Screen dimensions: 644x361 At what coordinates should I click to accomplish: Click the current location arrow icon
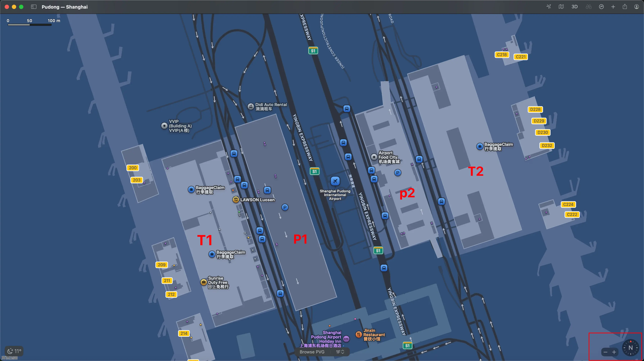[x=549, y=7]
